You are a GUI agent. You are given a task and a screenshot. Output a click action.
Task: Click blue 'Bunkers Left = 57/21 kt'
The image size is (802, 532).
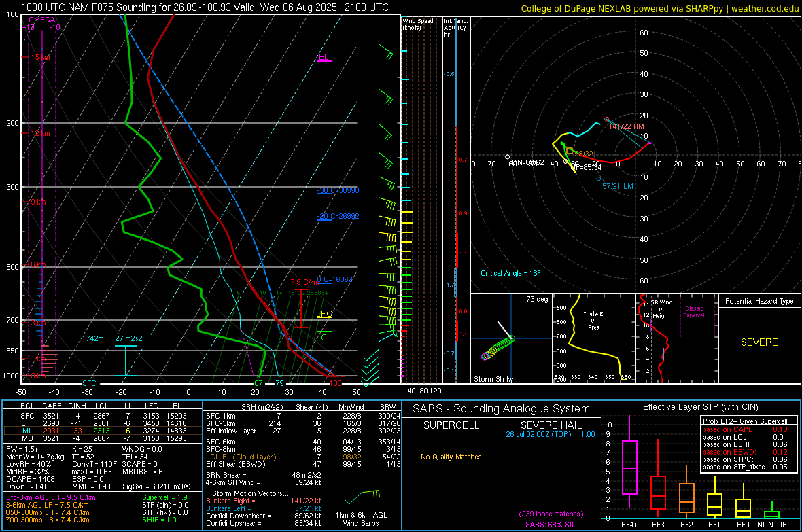264,508
